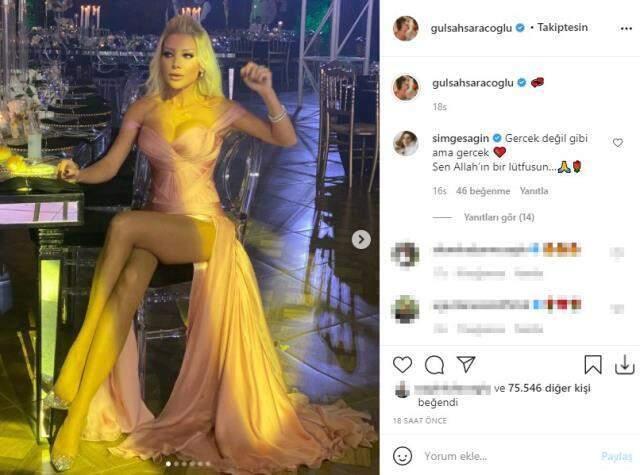Open the three-dot options menu
The height and width of the screenshot is (475, 640).
(x=626, y=29)
